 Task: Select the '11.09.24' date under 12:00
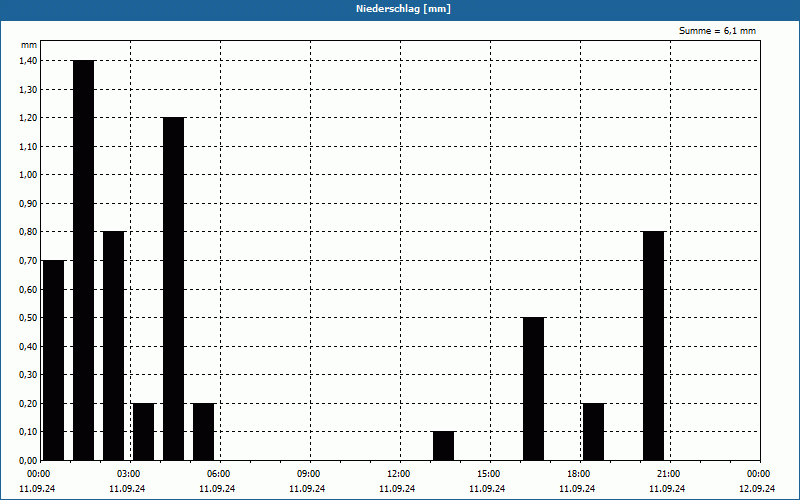(397, 489)
